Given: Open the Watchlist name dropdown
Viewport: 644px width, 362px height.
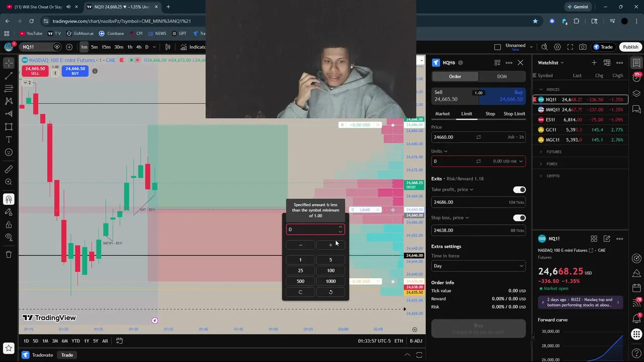Looking at the screenshot, I should 551,63.
